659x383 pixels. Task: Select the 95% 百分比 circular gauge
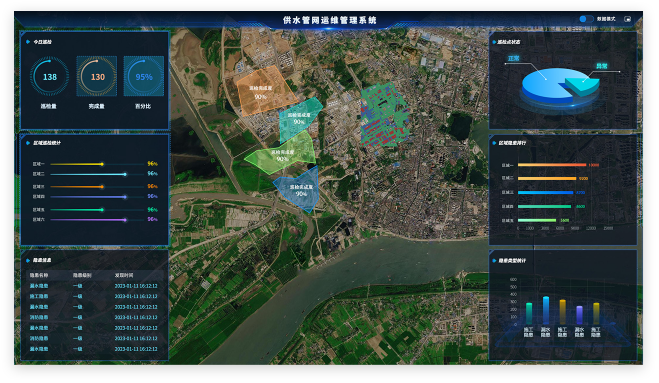tap(144, 77)
